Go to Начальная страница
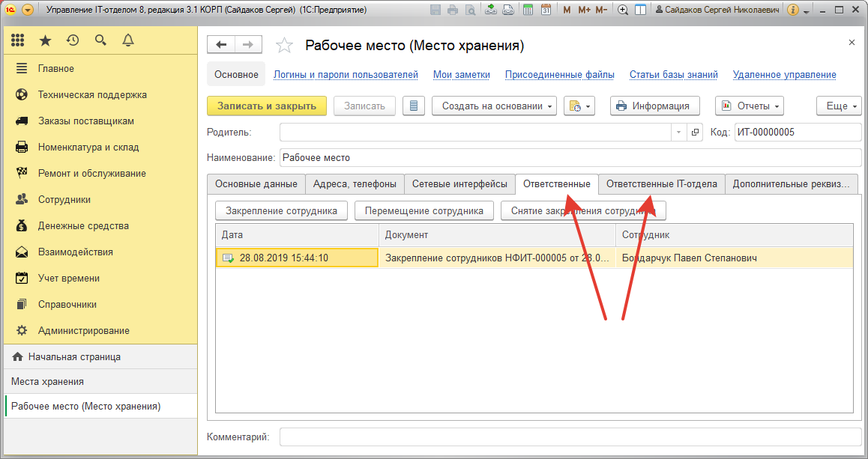Image resolution: width=868 pixels, height=459 pixels. (100, 356)
